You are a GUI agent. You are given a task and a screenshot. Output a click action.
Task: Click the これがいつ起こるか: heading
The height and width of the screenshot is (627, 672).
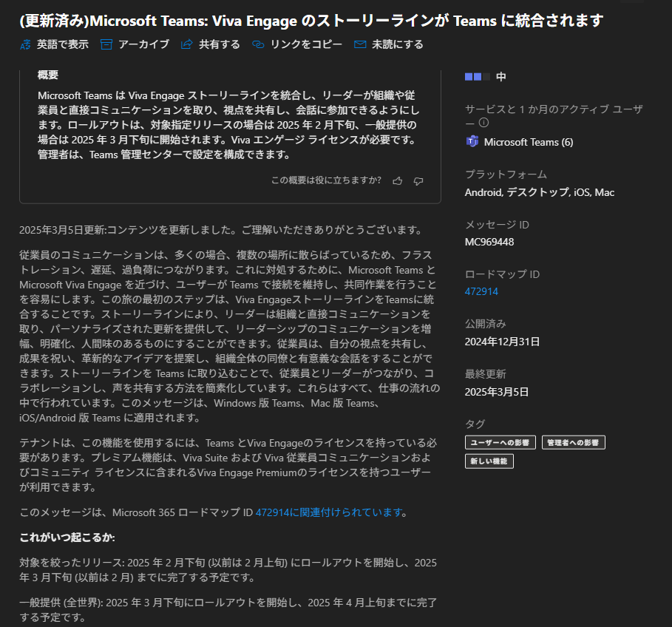[67, 538]
